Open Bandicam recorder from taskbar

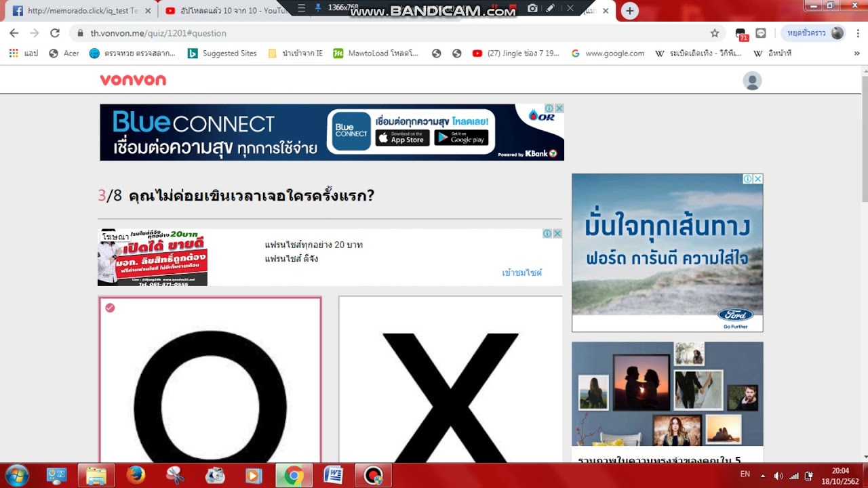[x=372, y=476]
